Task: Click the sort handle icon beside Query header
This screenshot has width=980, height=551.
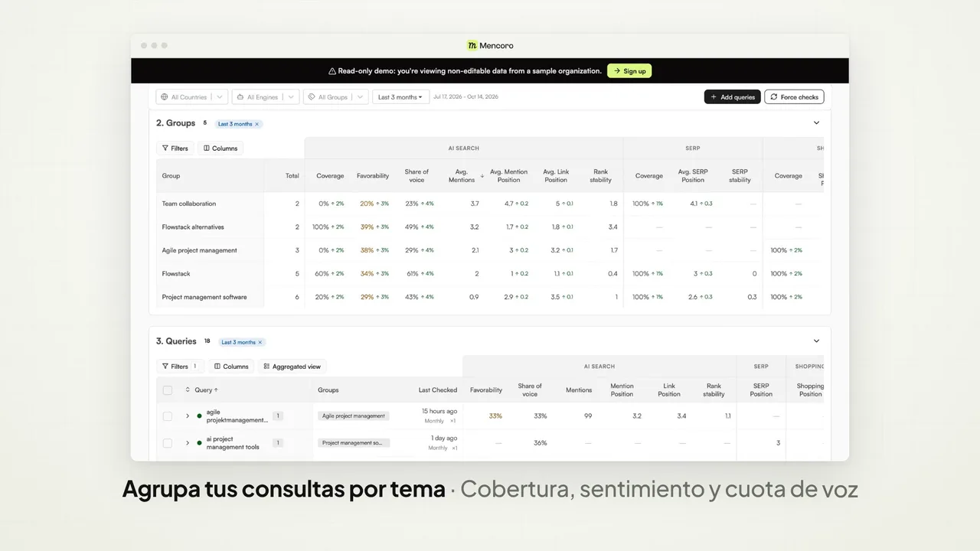Action: tap(188, 390)
